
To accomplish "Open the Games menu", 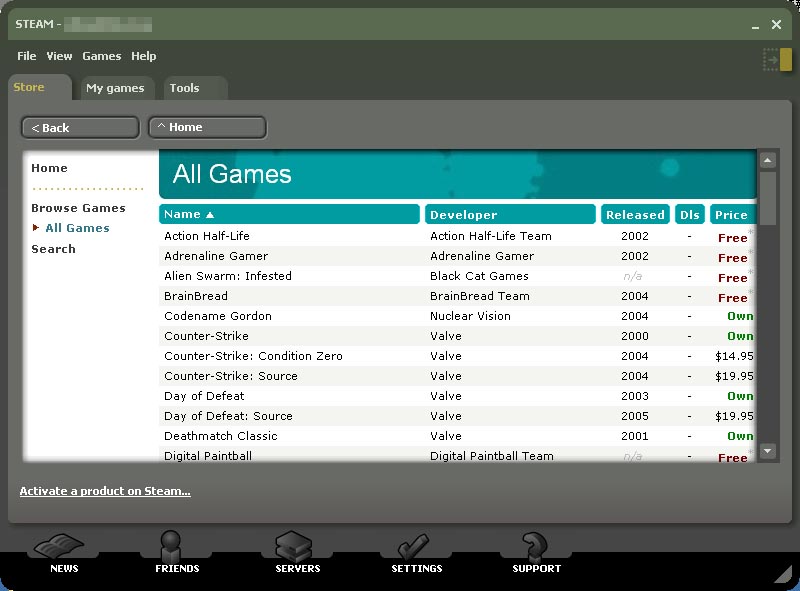I will click(102, 56).
